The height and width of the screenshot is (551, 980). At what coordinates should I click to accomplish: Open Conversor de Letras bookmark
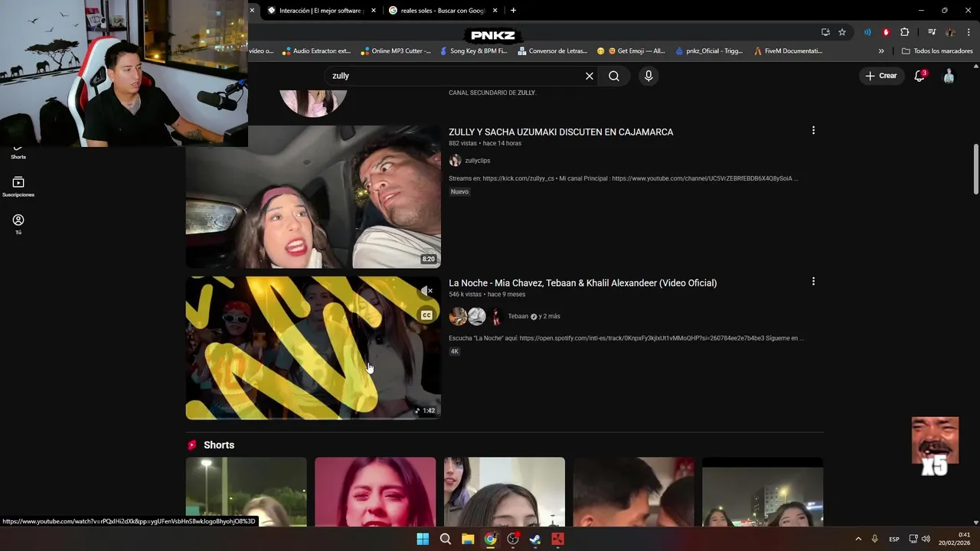pyautogui.click(x=553, y=51)
